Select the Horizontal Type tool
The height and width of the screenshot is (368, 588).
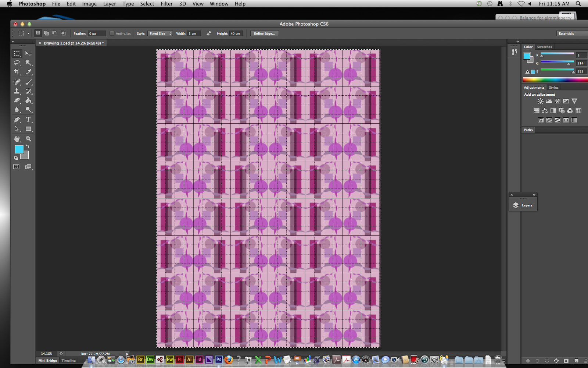click(x=29, y=120)
